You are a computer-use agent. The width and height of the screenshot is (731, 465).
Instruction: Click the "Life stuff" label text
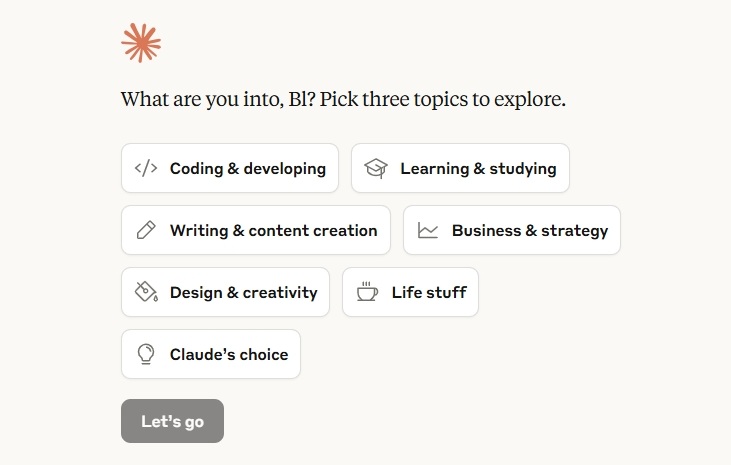pos(429,292)
